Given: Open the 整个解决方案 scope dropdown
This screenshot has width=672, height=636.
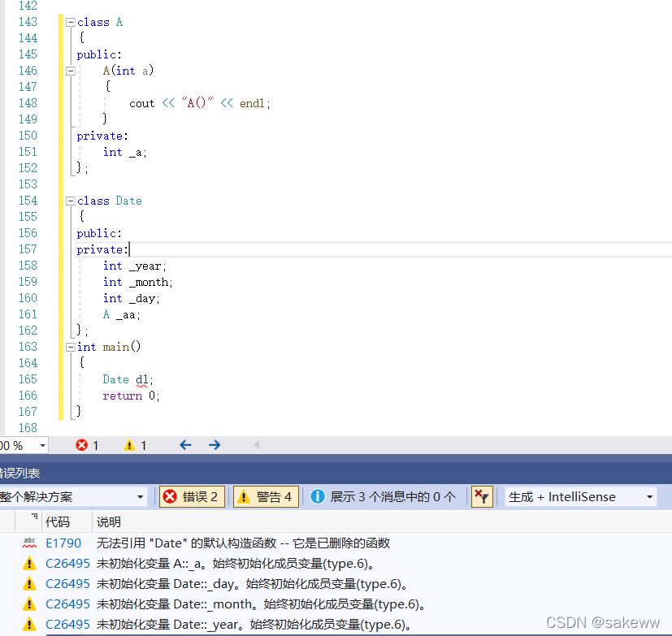Looking at the screenshot, I should pos(73,497).
